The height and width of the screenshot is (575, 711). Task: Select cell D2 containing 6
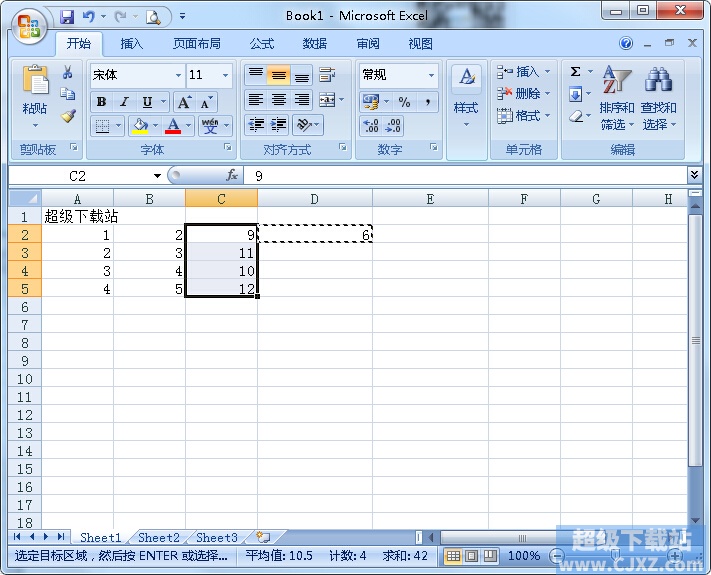(314, 235)
